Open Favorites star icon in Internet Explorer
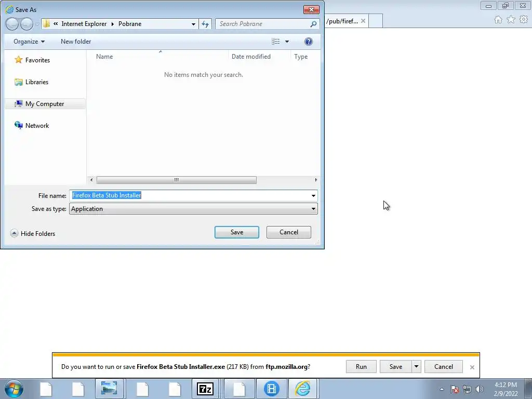The image size is (532, 399). [x=511, y=20]
